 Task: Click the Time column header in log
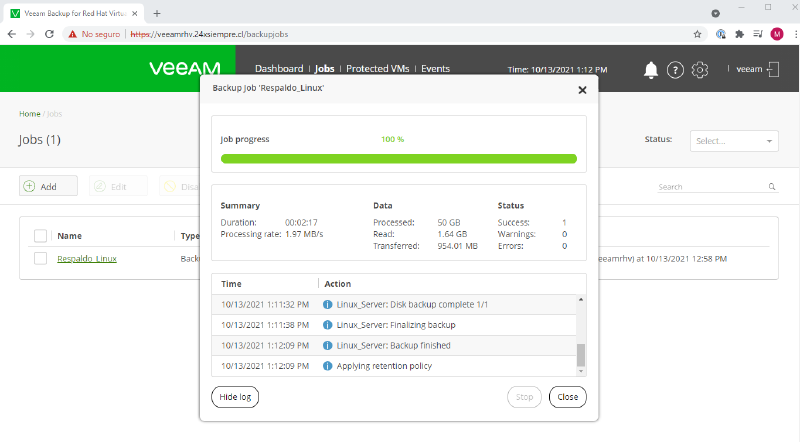[x=231, y=284]
